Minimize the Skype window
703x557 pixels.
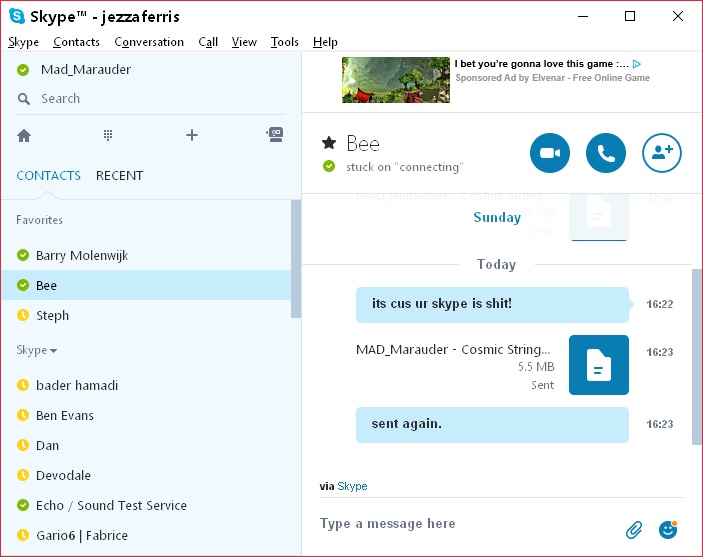[583, 17]
